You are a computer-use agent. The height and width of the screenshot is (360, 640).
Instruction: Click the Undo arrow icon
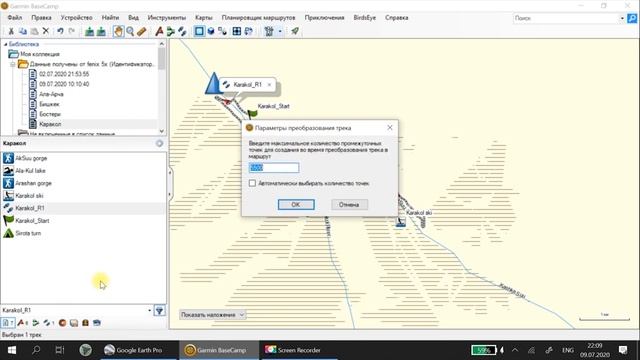[60, 31]
